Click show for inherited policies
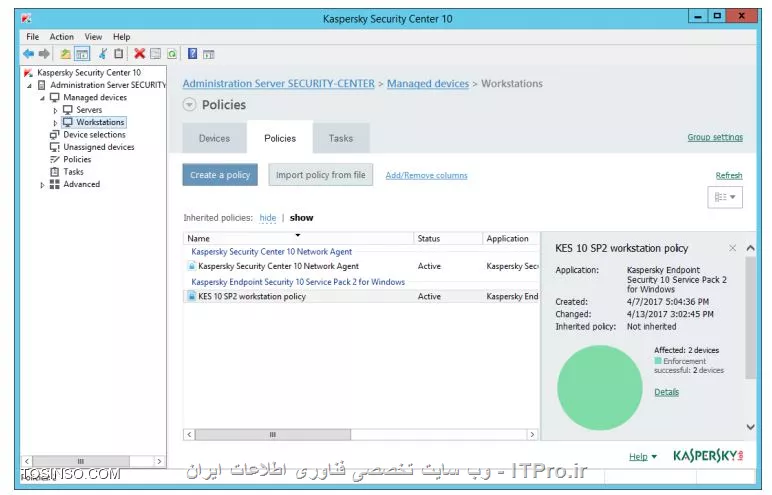 (x=301, y=218)
